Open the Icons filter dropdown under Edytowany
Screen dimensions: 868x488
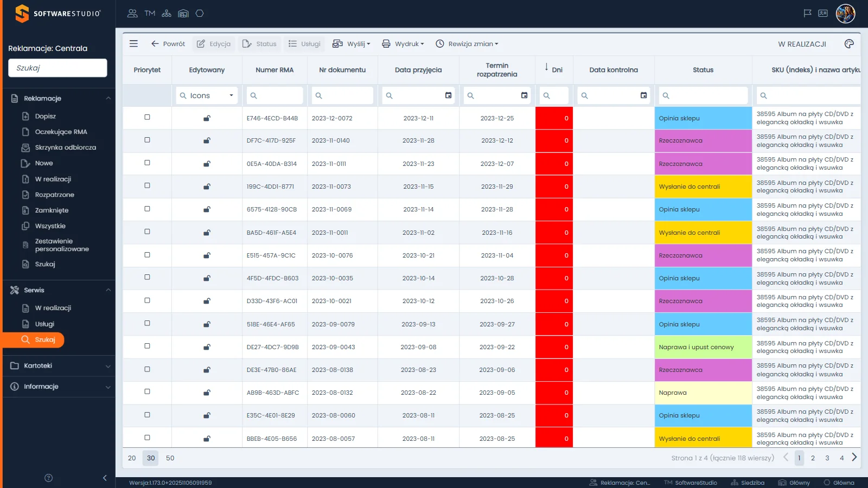pos(207,95)
